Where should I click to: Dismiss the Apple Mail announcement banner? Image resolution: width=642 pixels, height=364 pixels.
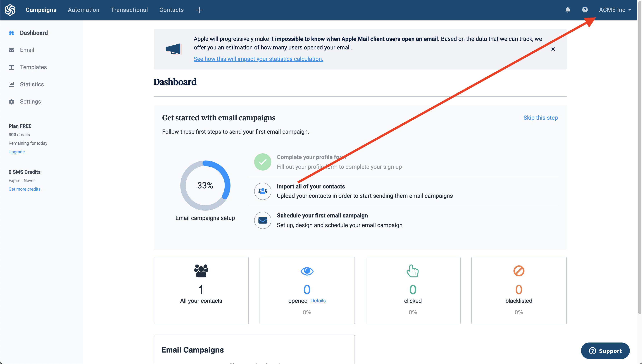click(x=553, y=49)
